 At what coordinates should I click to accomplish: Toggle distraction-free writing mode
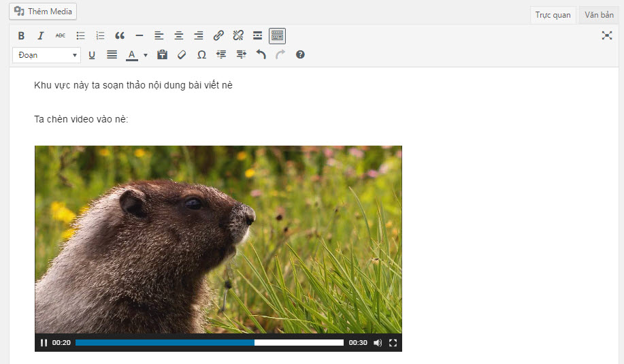[x=607, y=36]
